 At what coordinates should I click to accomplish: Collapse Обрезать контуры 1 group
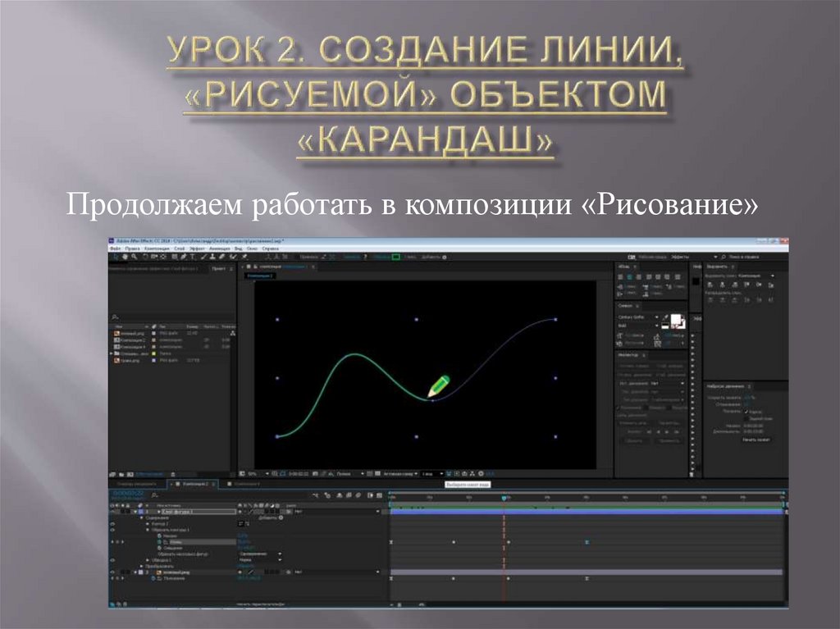(148, 530)
